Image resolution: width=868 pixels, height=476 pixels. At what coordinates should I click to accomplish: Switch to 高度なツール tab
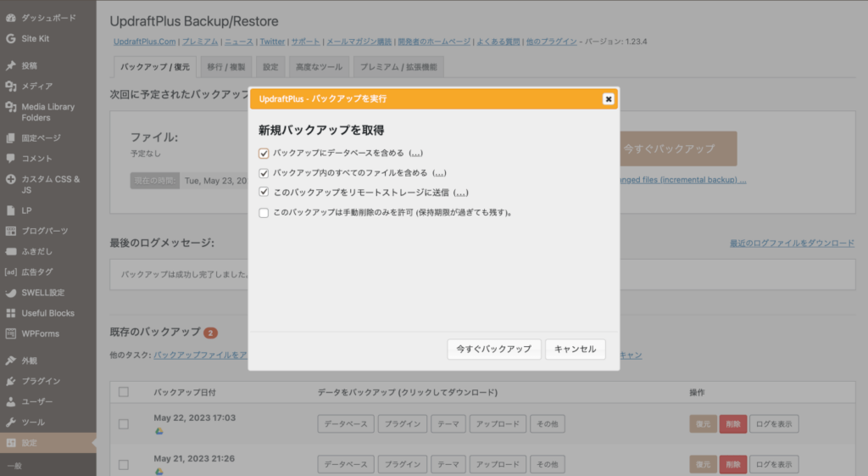click(x=319, y=67)
